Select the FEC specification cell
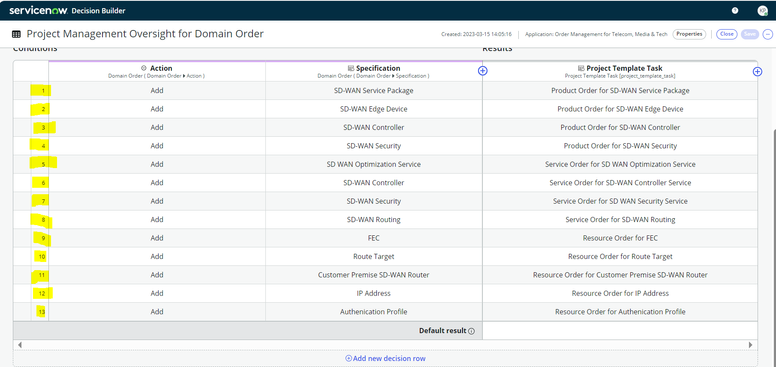The width and height of the screenshot is (776, 367). click(x=374, y=238)
